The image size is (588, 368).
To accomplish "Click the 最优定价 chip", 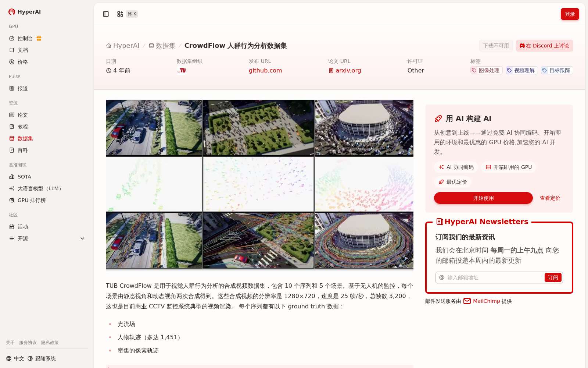I will point(453,182).
